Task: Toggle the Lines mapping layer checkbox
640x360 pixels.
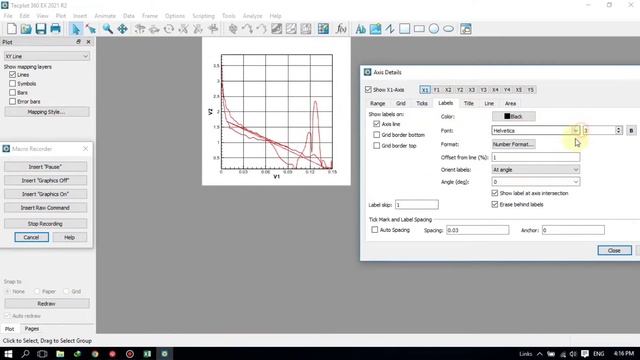Action: (x=12, y=75)
